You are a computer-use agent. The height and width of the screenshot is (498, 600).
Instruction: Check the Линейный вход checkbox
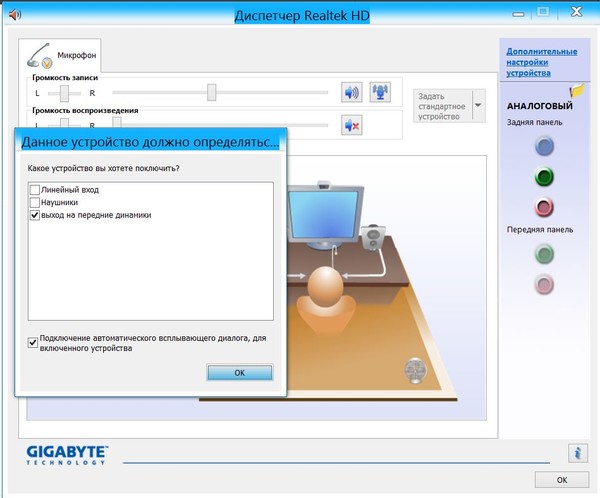point(35,189)
